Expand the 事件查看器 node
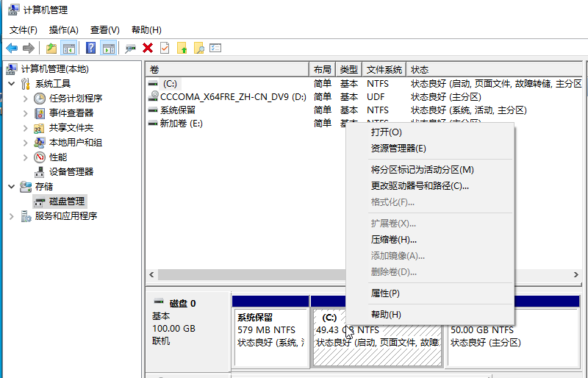Viewport: 588px width, 378px height. point(25,113)
